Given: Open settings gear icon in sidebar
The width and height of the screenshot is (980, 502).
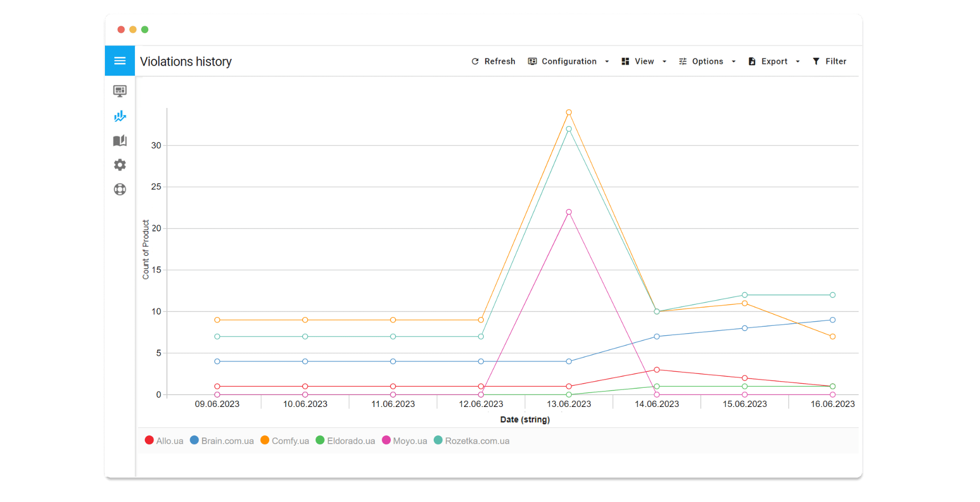Looking at the screenshot, I should 120,165.
